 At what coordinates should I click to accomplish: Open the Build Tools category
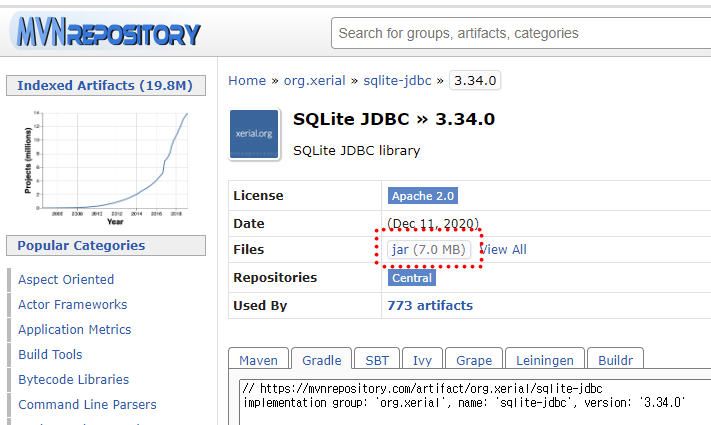pos(50,354)
